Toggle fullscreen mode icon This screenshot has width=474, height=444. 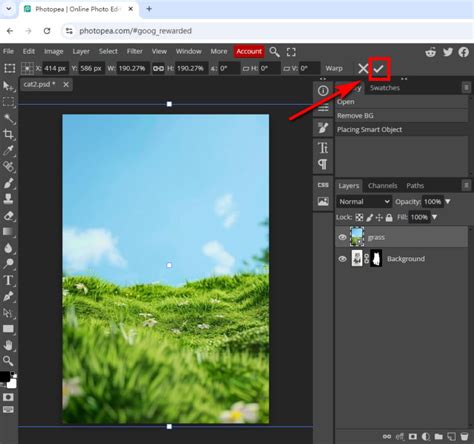(291, 52)
